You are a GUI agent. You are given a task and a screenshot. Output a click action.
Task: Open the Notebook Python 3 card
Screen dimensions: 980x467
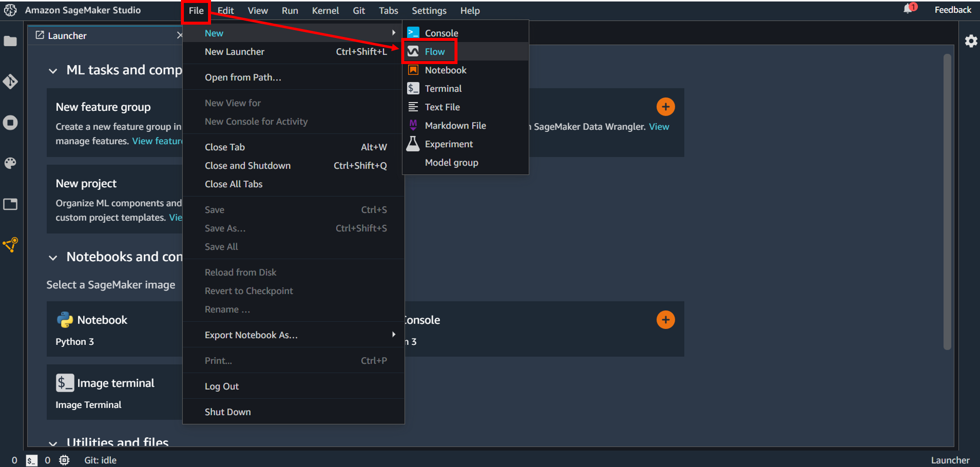point(115,329)
